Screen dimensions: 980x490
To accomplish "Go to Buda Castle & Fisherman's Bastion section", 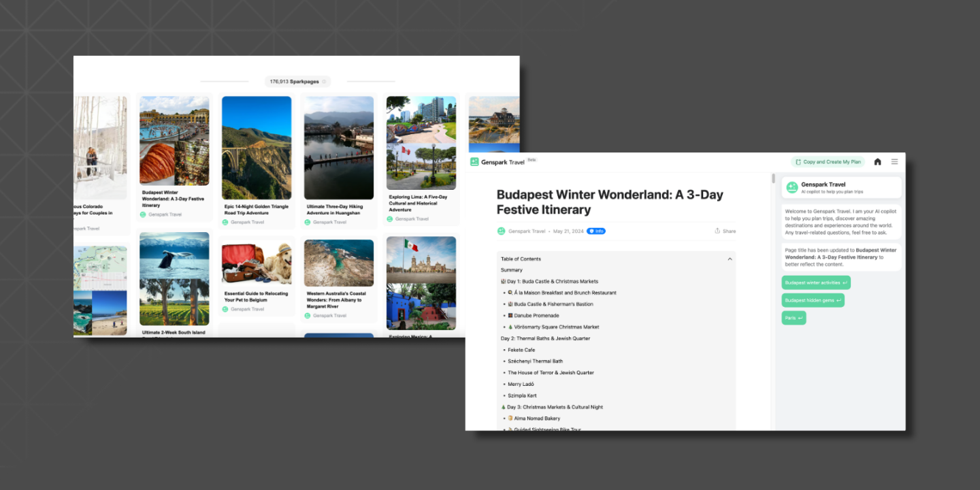I will 551,304.
